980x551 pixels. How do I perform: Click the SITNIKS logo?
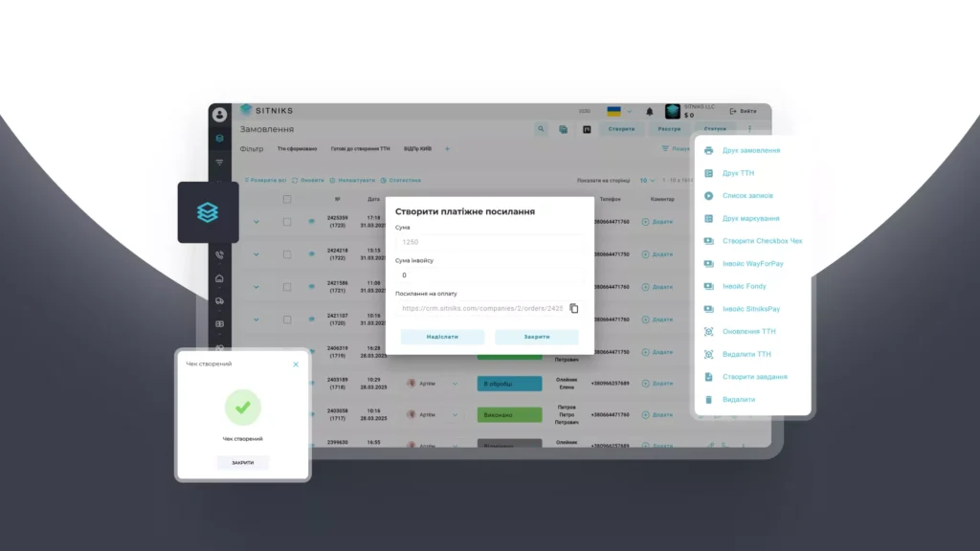point(267,111)
